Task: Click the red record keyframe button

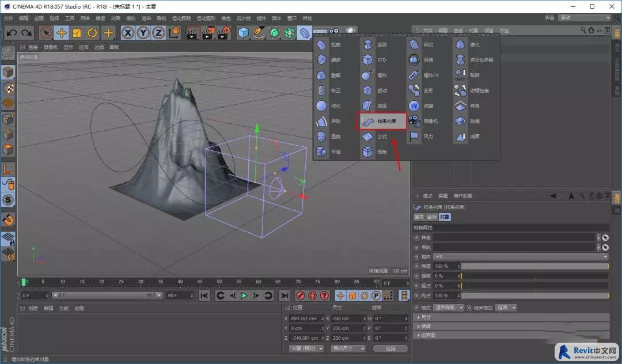Action: coord(300,295)
